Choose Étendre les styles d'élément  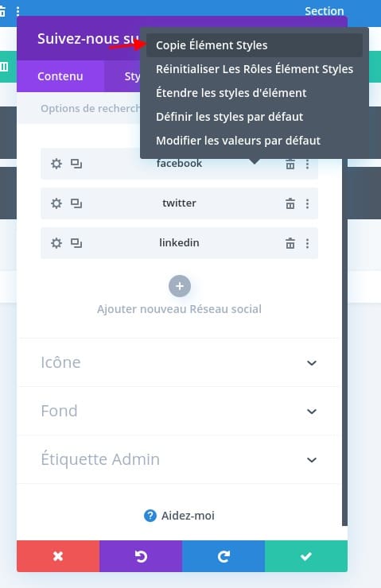pyautogui.click(x=231, y=93)
